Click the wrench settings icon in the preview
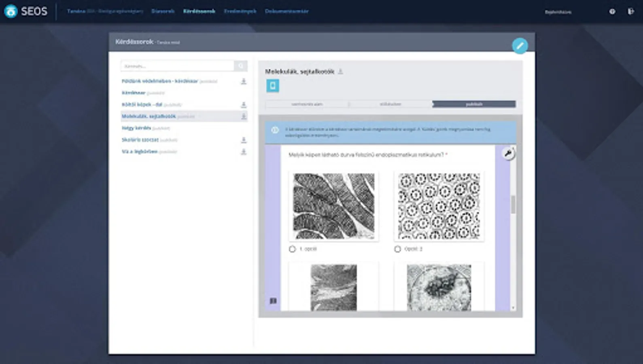The image size is (643, 364). (508, 153)
